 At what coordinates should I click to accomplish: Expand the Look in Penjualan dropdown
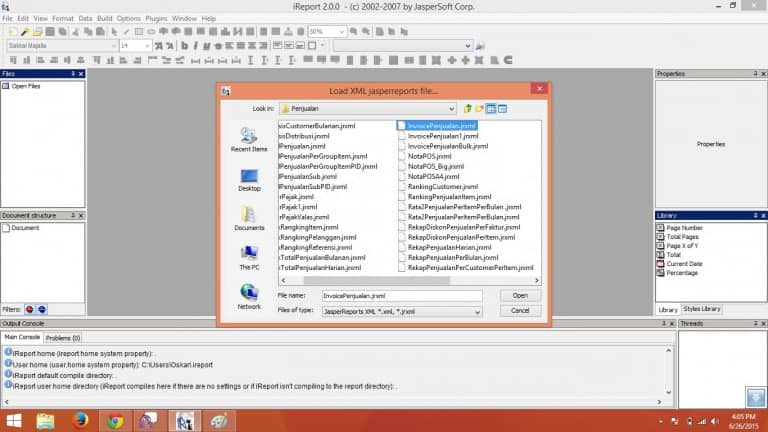tap(451, 109)
